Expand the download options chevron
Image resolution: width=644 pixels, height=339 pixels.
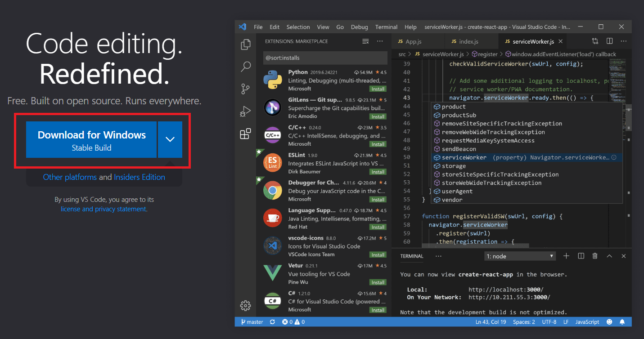(170, 139)
